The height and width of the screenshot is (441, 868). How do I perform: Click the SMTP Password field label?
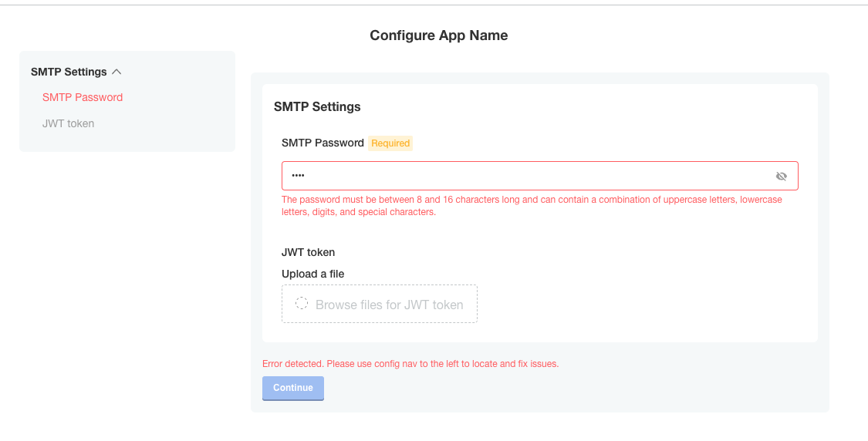pyautogui.click(x=323, y=143)
